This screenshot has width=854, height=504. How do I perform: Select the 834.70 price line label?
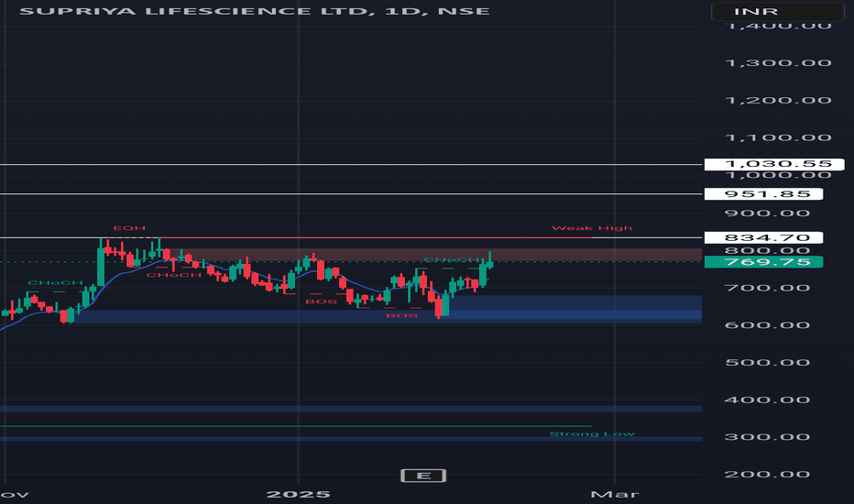(763, 237)
